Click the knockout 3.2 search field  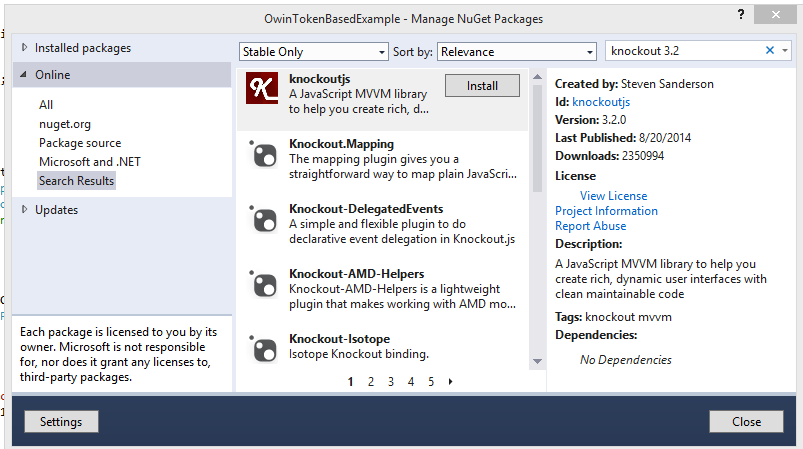[685, 51]
